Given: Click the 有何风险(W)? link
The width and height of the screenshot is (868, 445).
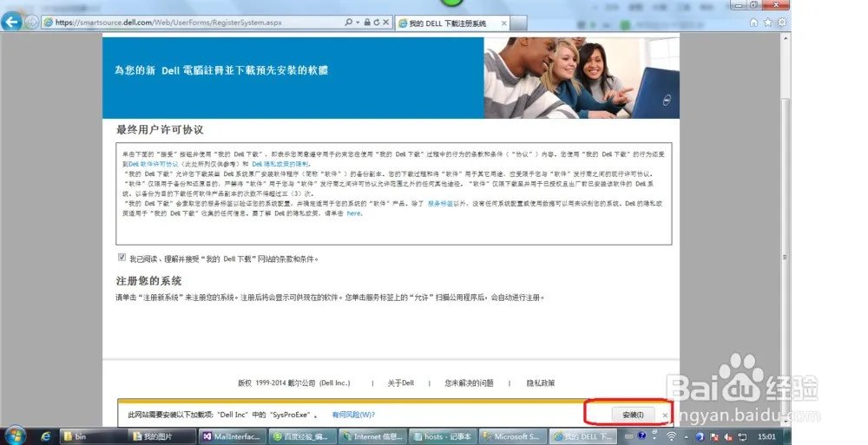Looking at the screenshot, I should point(353,415).
